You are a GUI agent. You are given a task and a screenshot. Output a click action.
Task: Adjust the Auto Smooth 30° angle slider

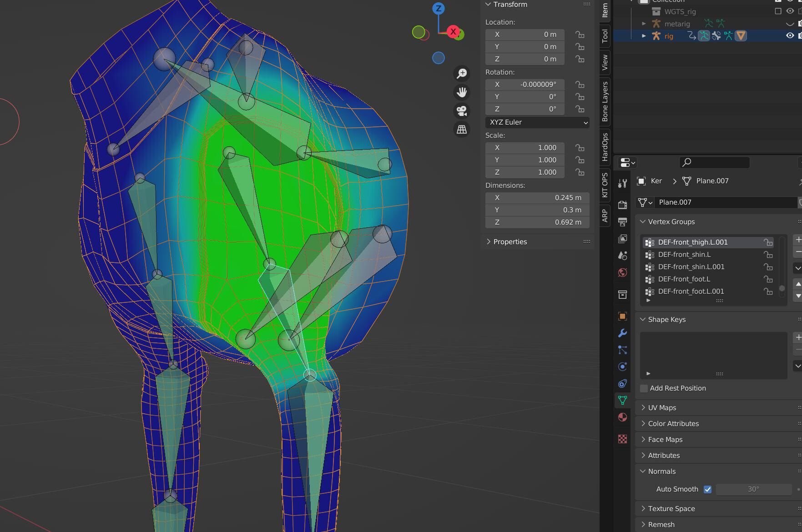coord(753,489)
